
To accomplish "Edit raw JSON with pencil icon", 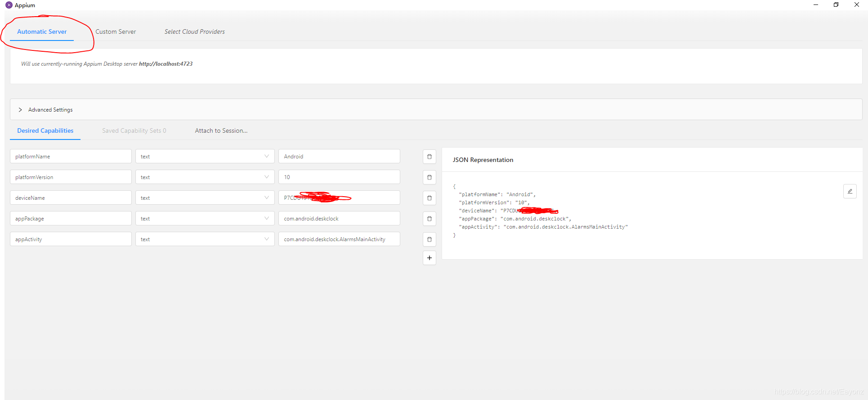I will pos(850,191).
